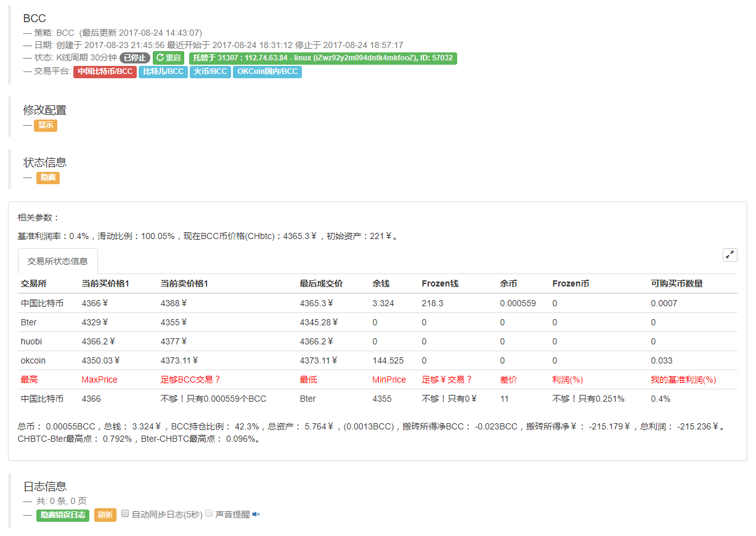756x536 pixels.
Task: Open the 交易所状态信息 tab
Action: (x=58, y=261)
